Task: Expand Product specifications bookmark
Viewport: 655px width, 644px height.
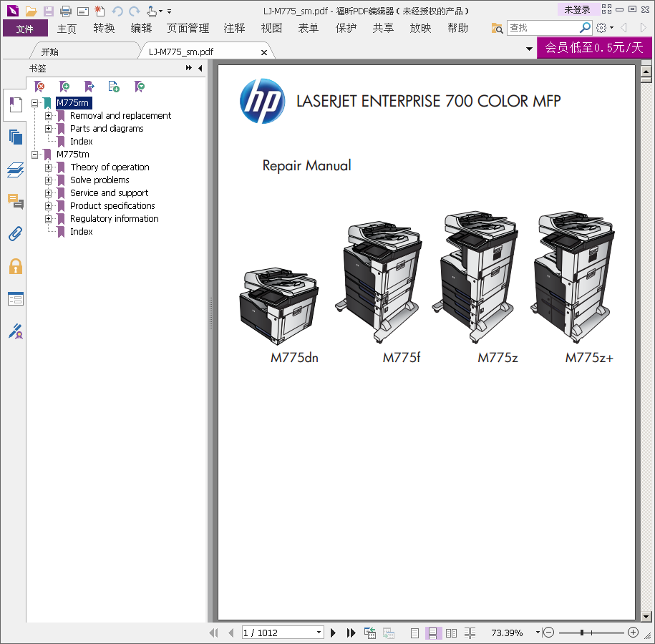Action: point(48,206)
